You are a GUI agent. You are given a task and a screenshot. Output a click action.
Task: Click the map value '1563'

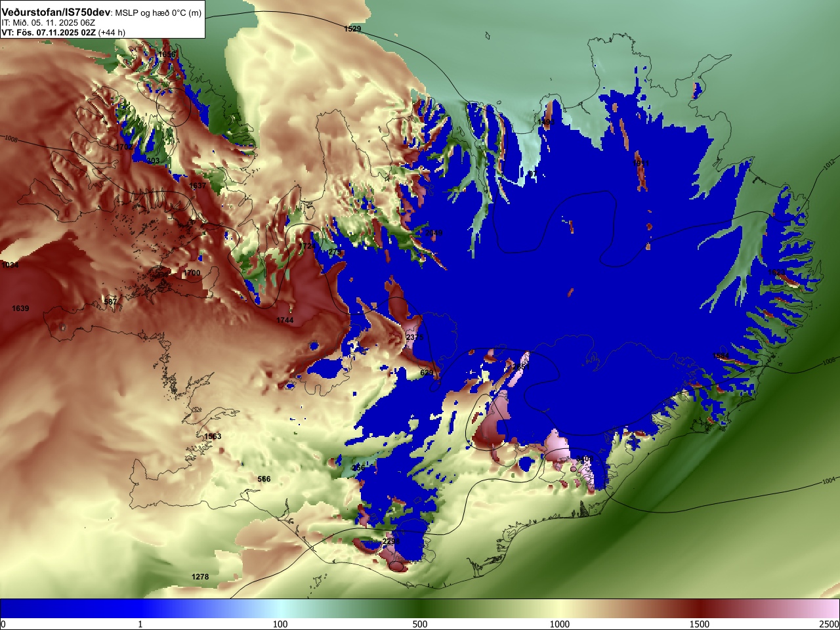(x=213, y=436)
